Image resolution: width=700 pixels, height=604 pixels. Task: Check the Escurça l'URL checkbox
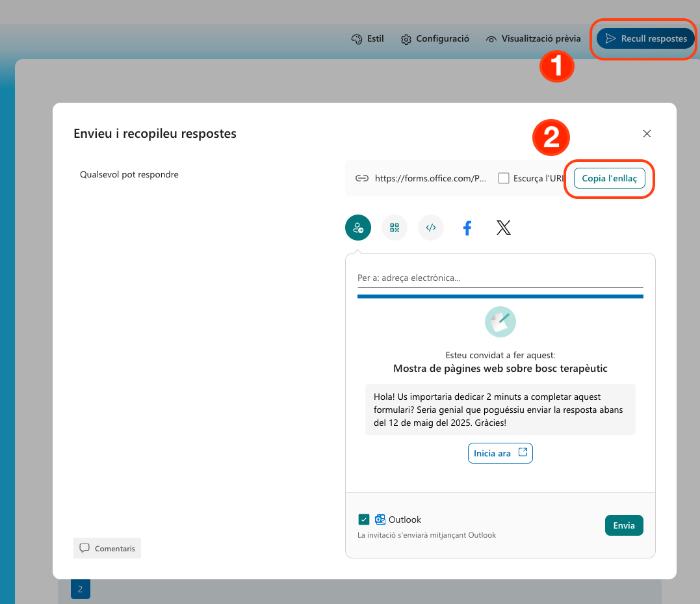(504, 177)
